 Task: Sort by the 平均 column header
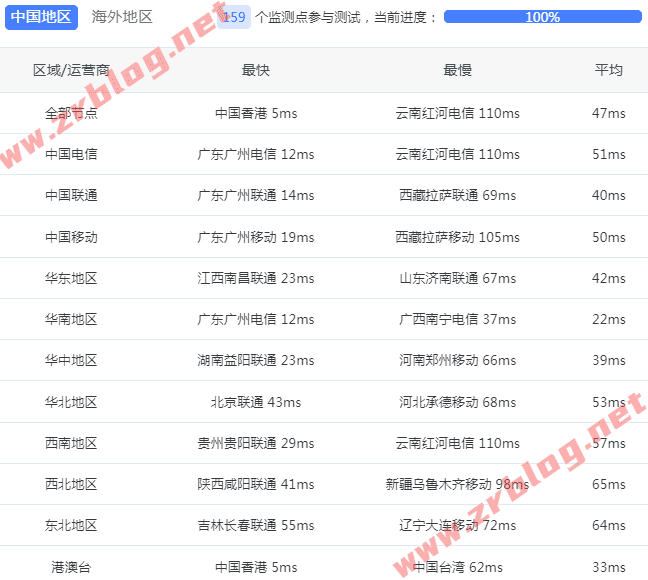coord(608,70)
